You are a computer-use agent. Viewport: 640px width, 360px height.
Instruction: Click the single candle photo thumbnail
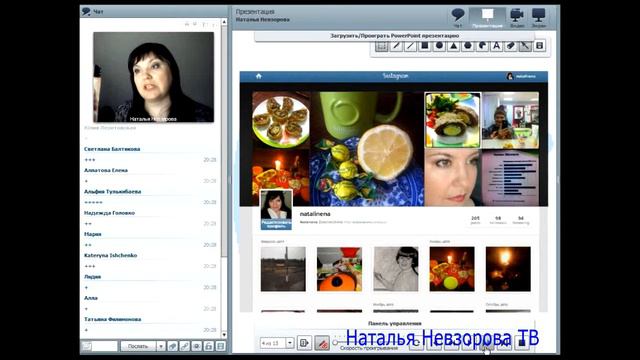point(508,269)
